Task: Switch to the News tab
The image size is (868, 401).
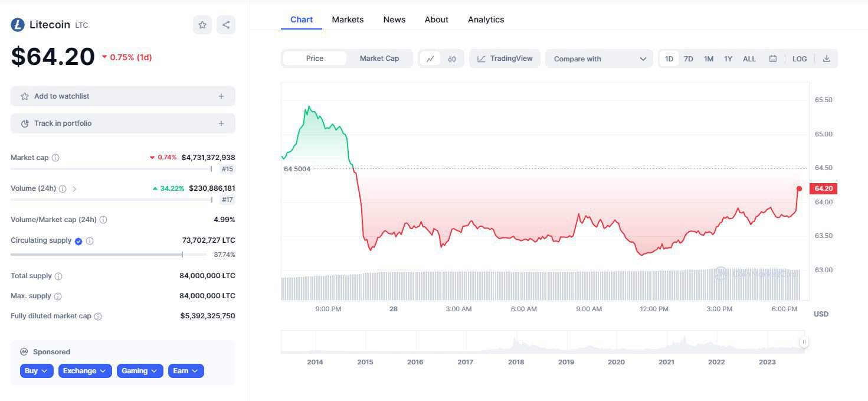Action: 394,19
